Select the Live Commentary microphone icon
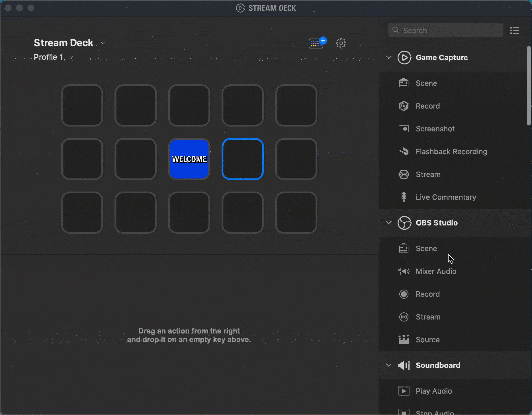Viewport: 532px width, 415px height. pos(404,197)
